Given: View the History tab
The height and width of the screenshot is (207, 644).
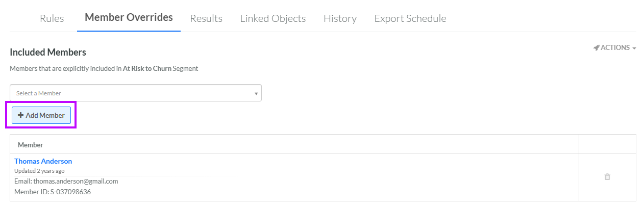Looking at the screenshot, I should point(340,18).
